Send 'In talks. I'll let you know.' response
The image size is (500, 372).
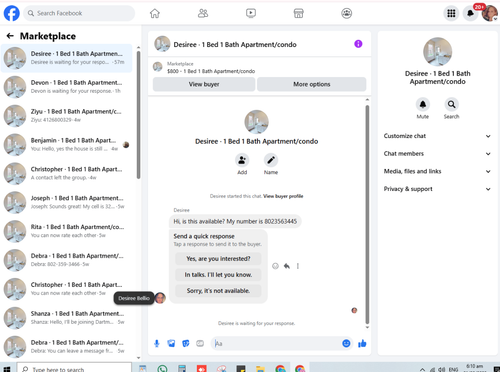218,275
